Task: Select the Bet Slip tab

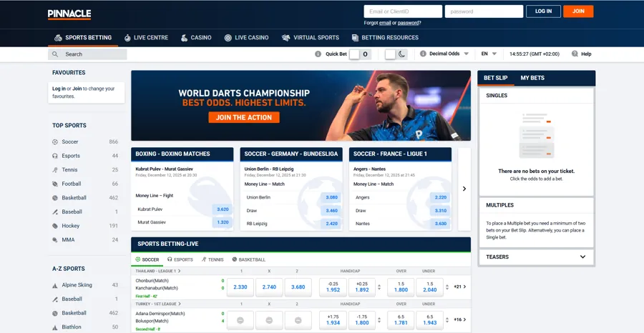Action: point(495,78)
